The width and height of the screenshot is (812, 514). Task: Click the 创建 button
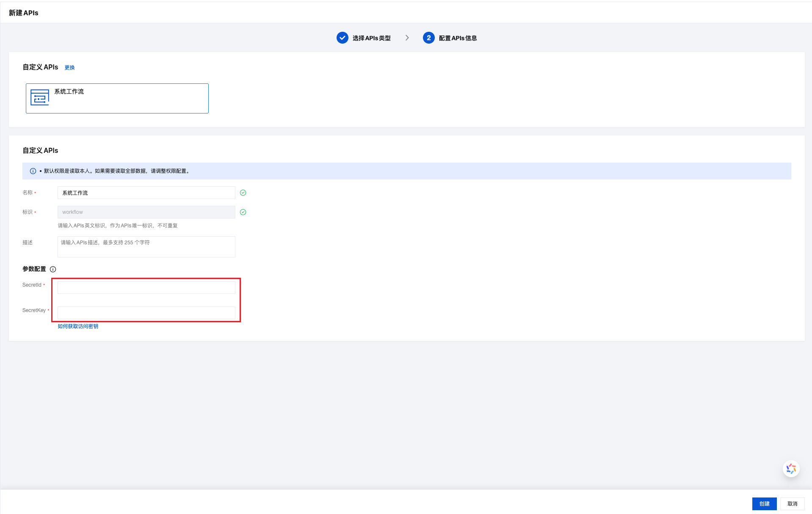764,503
